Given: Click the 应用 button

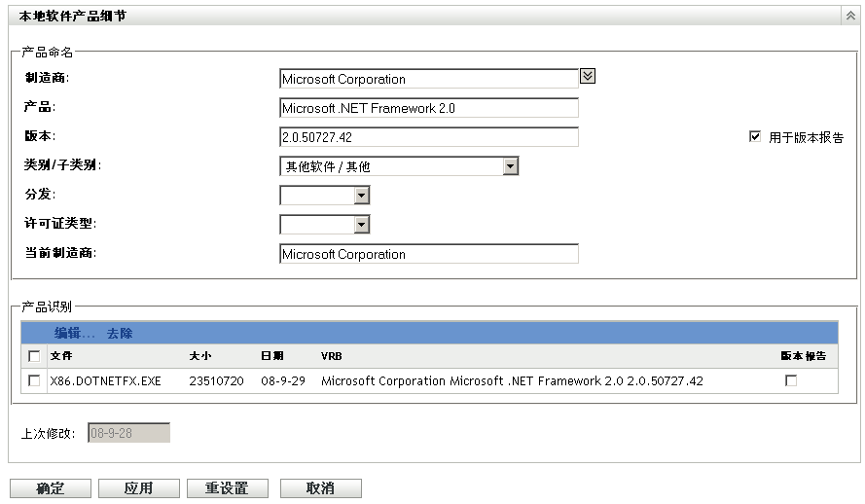Looking at the screenshot, I should [x=138, y=488].
